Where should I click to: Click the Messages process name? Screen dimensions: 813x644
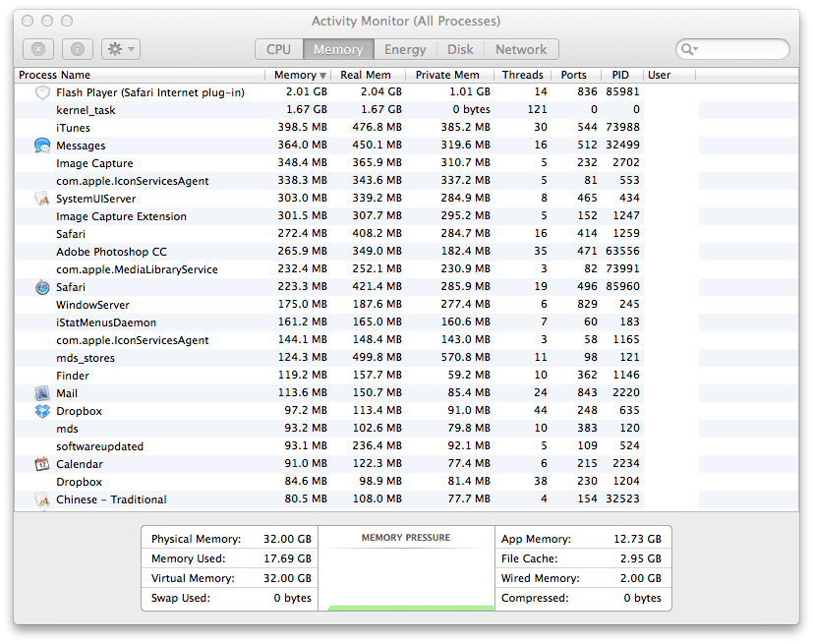click(81, 146)
